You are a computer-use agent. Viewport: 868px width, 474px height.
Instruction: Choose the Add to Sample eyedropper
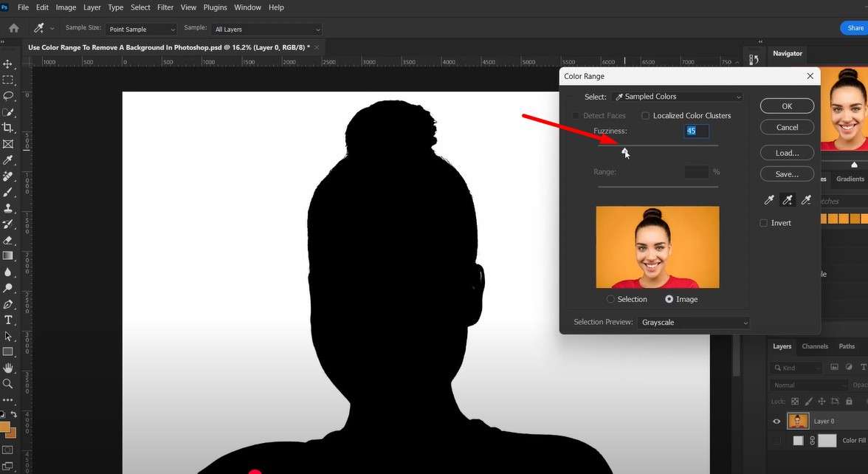coord(787,200)
